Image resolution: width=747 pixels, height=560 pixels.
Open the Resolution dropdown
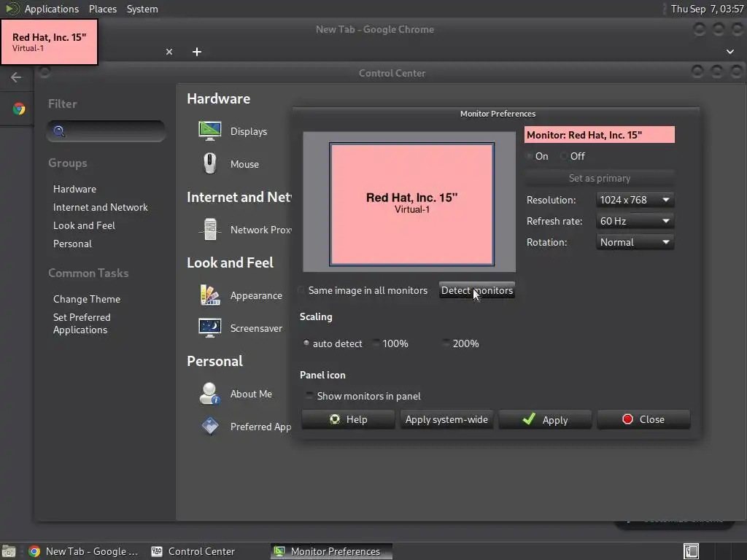pyautogui.click(x=635, y=200)
